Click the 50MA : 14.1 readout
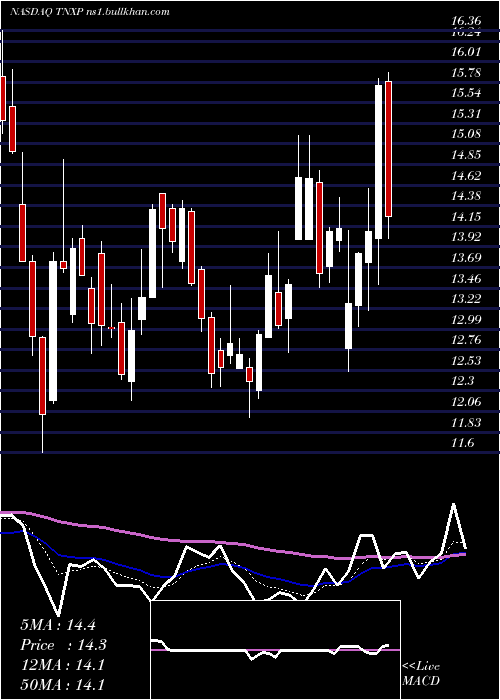The width and height of the screenshot is (500, 700). [x=62, y=685]
